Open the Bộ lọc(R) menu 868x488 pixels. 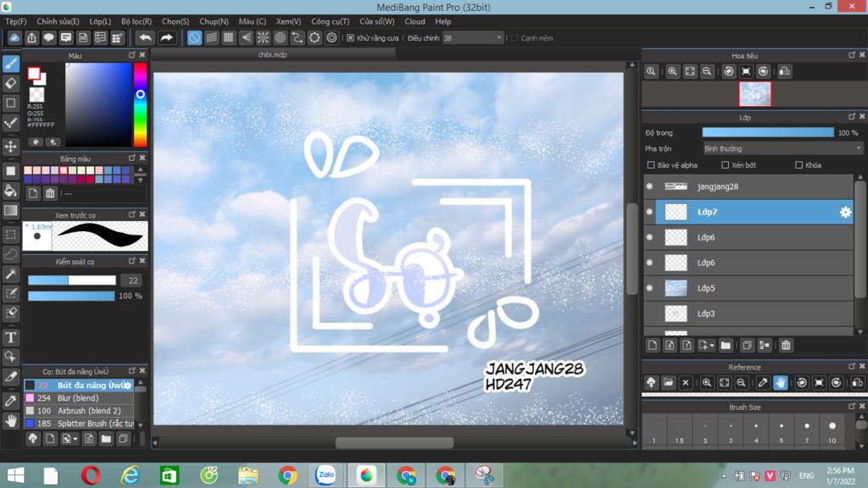[136, 21]
